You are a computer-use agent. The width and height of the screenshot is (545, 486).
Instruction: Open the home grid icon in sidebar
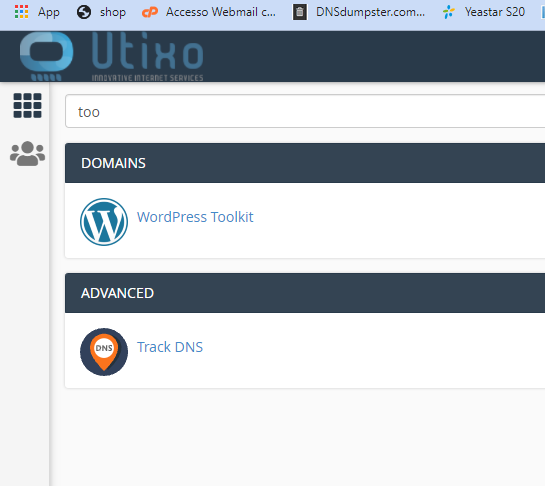tap(27, 105)
